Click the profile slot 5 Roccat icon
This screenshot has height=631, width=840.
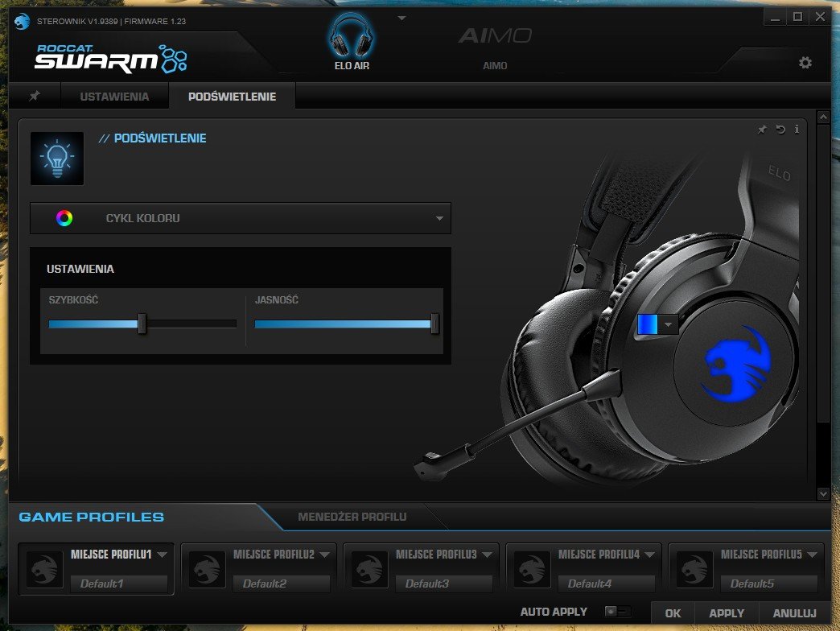(694, 569)
